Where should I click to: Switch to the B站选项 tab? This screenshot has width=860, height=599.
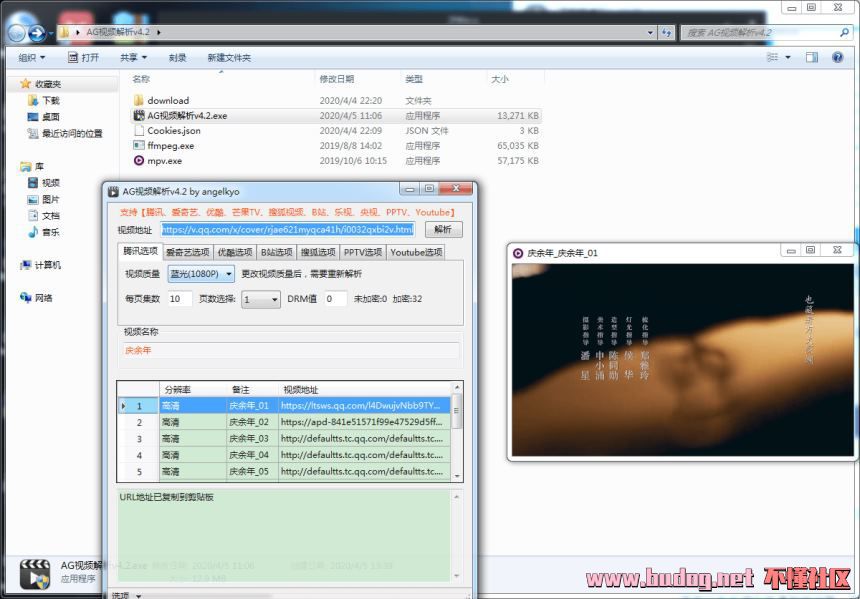click(276, 252)
